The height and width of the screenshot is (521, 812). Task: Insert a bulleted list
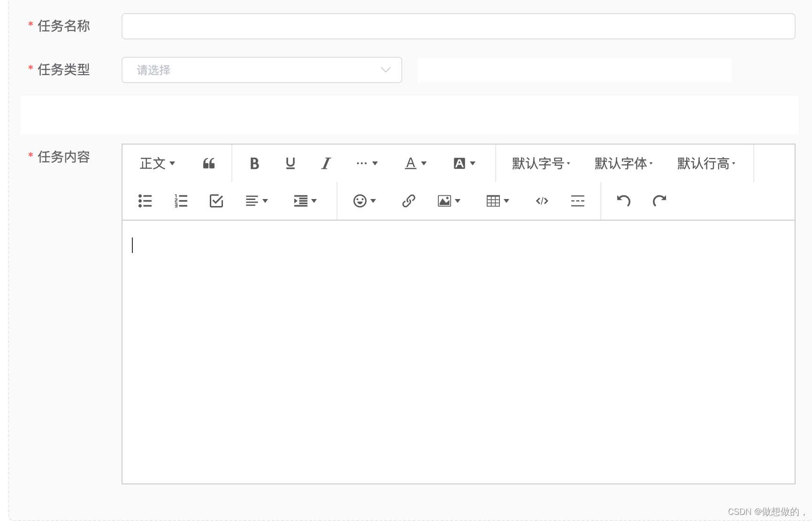coord(145,201)
